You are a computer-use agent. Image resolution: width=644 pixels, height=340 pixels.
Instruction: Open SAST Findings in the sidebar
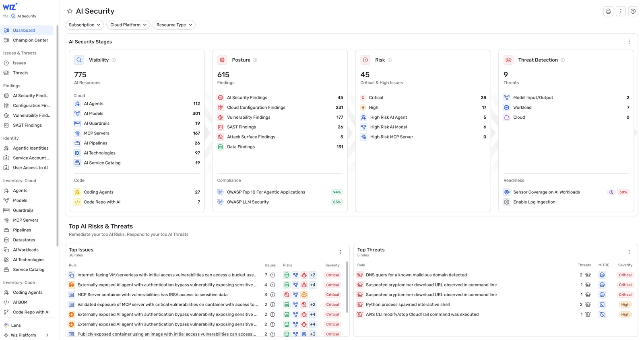(27, 125)
